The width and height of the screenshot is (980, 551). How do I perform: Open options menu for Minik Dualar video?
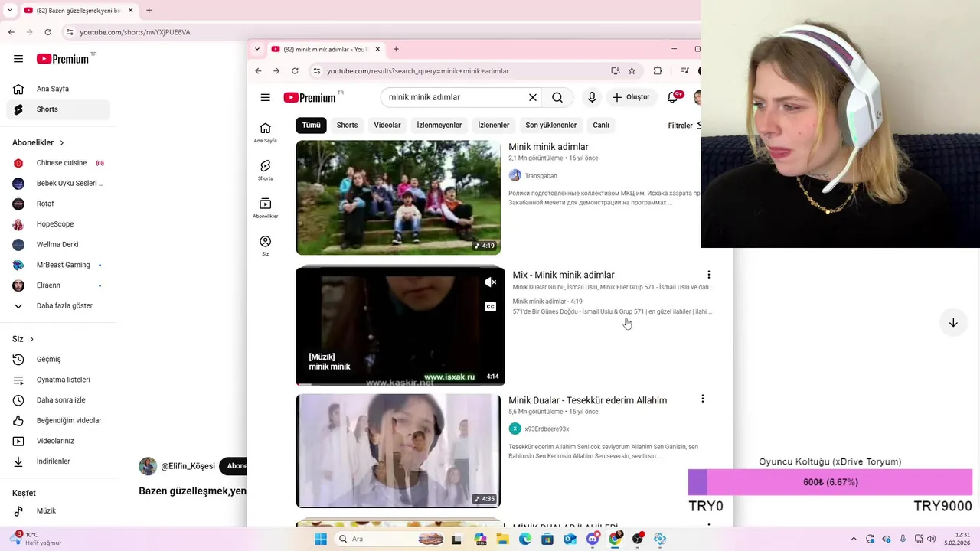702,399
